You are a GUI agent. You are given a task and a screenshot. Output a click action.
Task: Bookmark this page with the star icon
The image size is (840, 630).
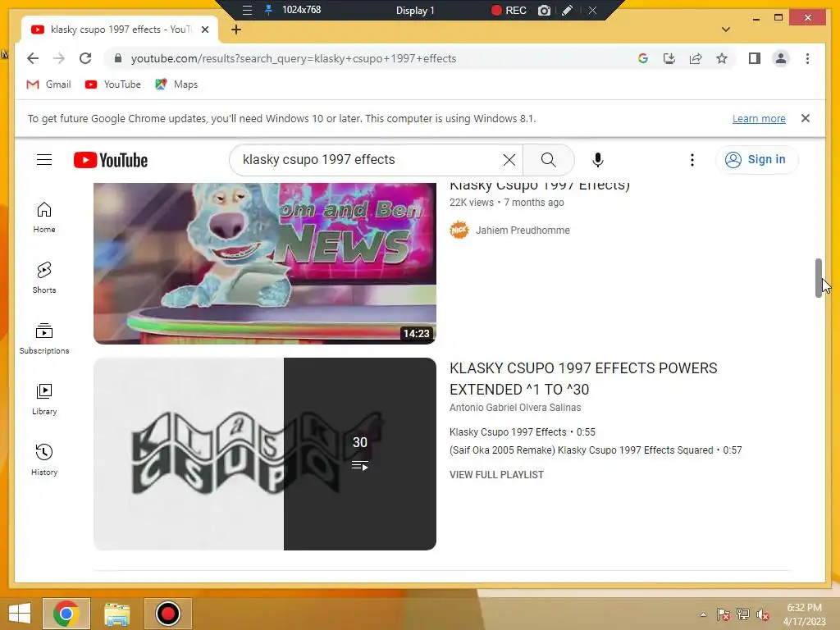coord(722,58)
